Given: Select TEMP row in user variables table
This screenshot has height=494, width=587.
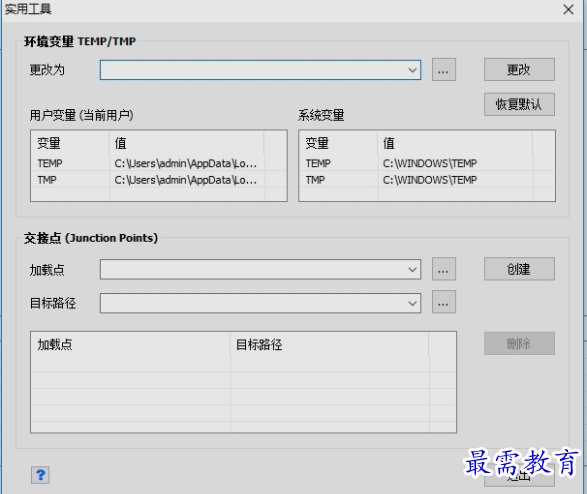Looking at the screenshot, I should click(159, 163).
